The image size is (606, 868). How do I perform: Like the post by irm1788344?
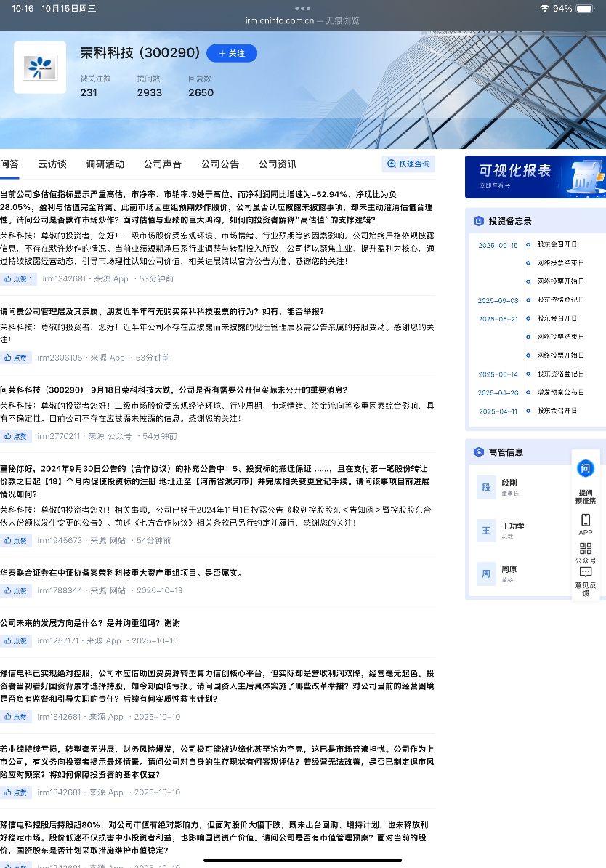coord(15,590)
